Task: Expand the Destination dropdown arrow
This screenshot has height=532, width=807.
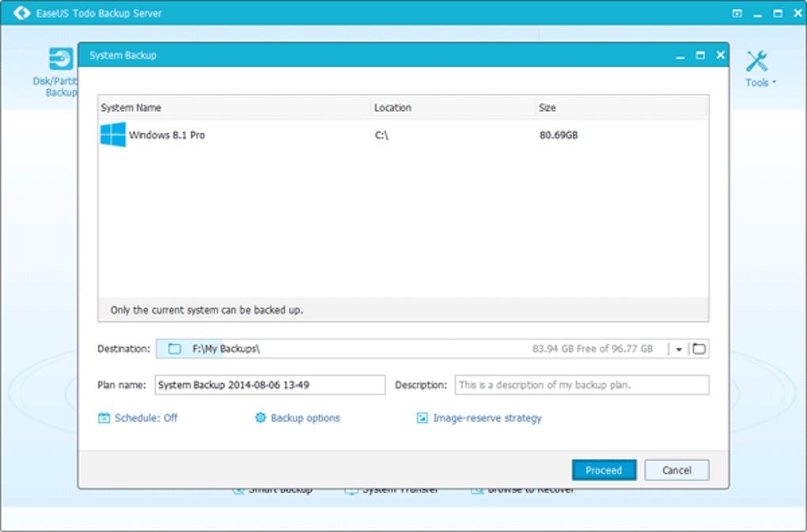Action: (x=679, y=349)
